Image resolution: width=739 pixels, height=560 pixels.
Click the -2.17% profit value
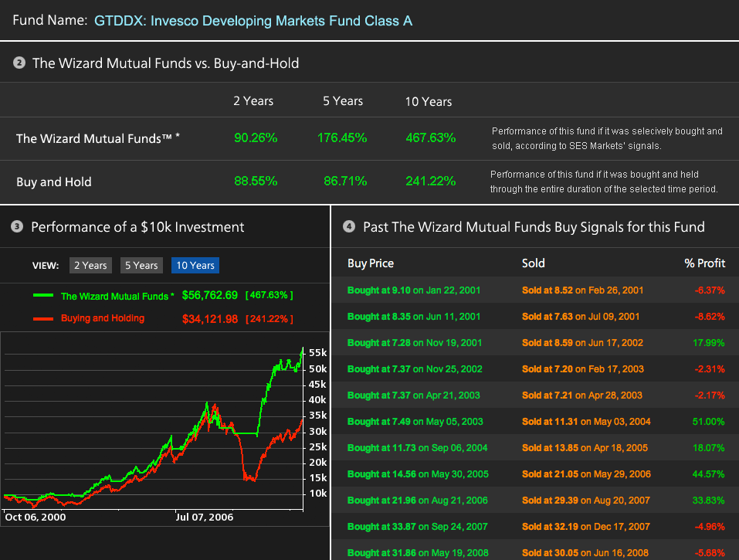point(710,395)
